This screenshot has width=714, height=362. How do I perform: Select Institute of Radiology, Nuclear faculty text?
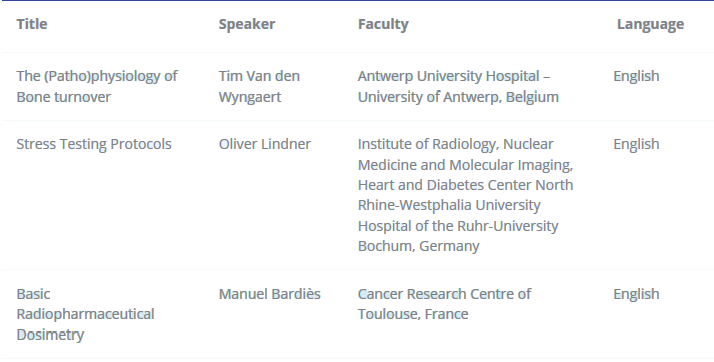tap(455, 144)
